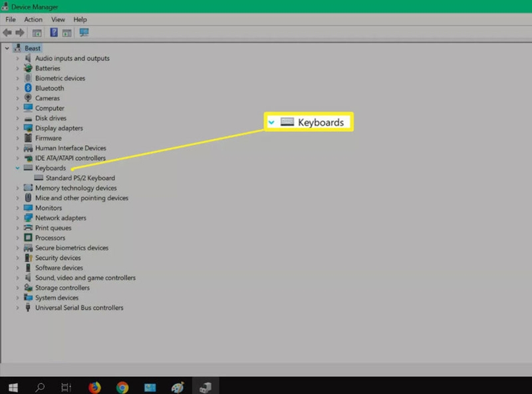Expand the System devices category
The image size is (532, 394).
click(x=17, y=297)
